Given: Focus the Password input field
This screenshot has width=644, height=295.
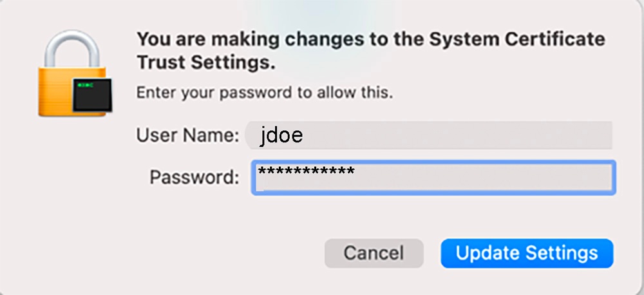Looking at the screenshot, I should [x=433, y=178].
